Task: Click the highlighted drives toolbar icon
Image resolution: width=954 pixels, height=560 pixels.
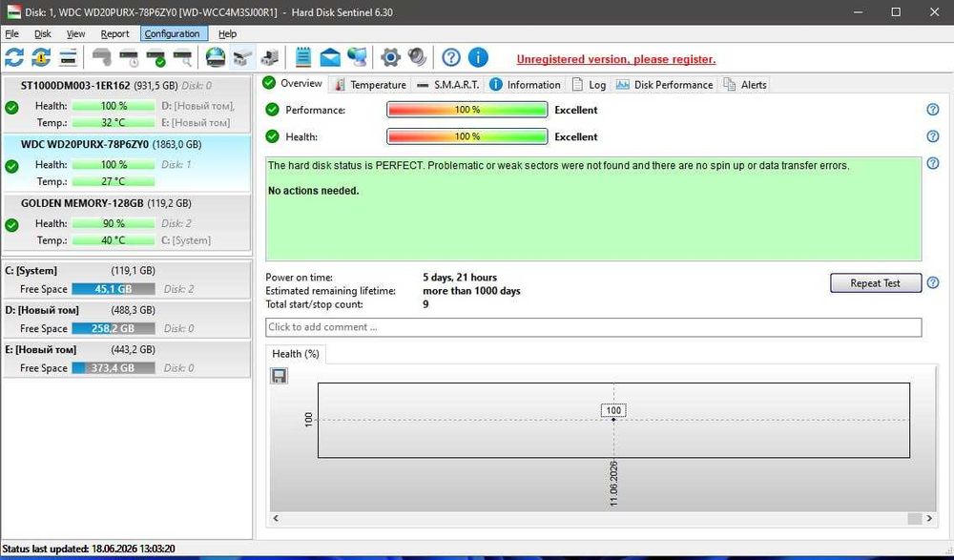Action: click(242, 58)
